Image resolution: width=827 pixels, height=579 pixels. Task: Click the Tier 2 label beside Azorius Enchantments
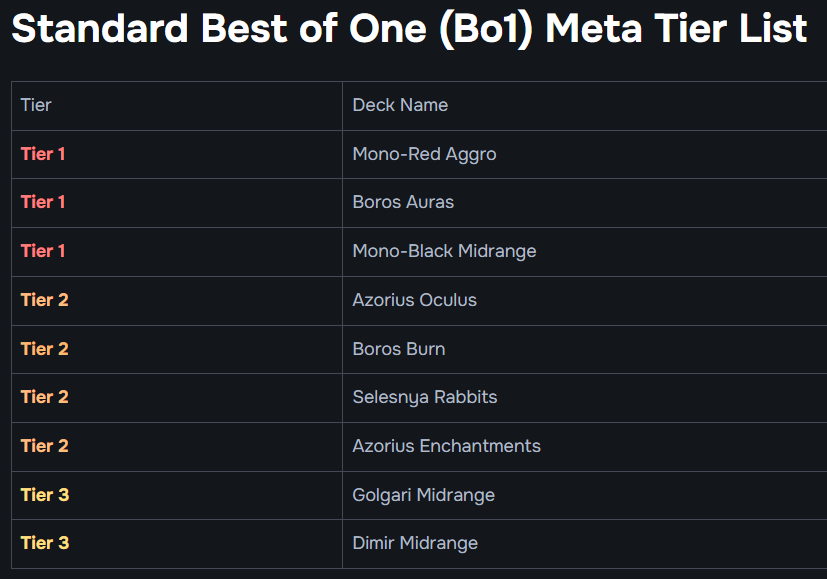tap(44, 446)
